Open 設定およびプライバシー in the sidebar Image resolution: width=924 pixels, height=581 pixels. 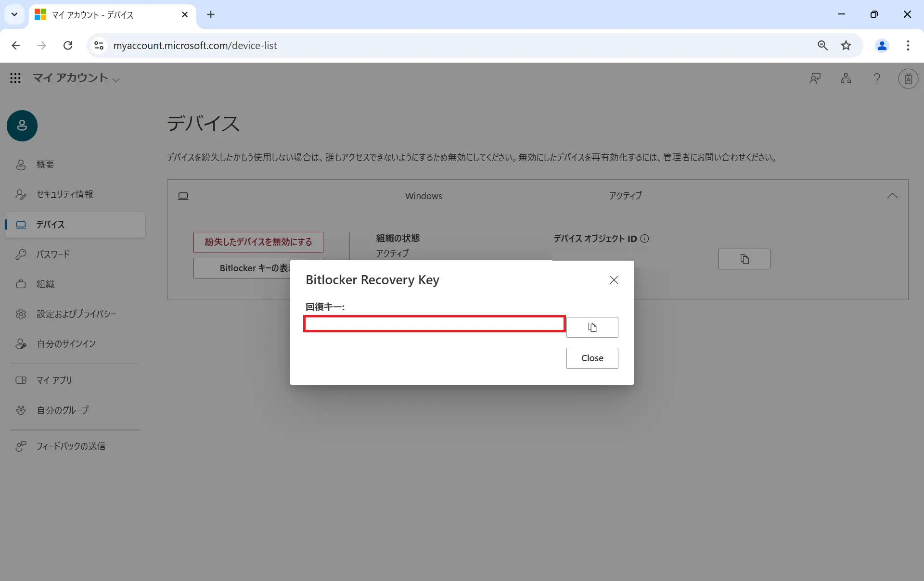[x=76, y=314]
